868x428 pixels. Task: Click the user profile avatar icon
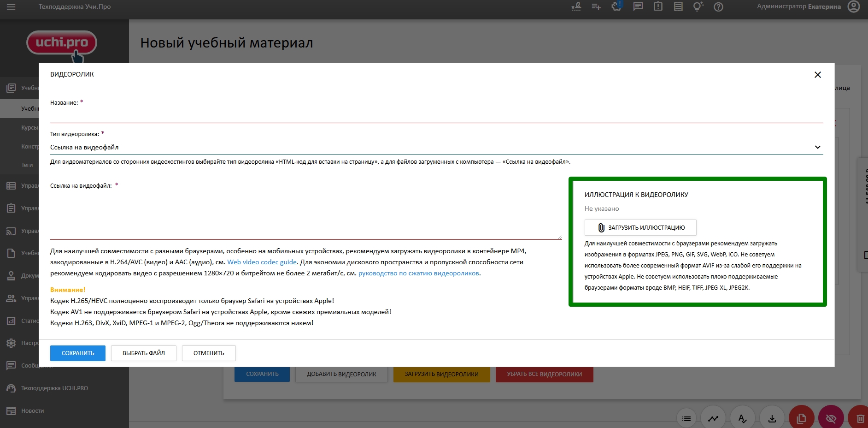pos(854,7)
